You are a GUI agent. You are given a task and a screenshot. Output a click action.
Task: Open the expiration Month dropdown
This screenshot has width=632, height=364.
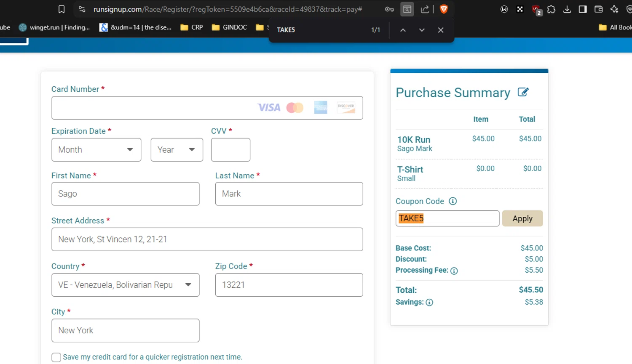[x=96, y=150]
